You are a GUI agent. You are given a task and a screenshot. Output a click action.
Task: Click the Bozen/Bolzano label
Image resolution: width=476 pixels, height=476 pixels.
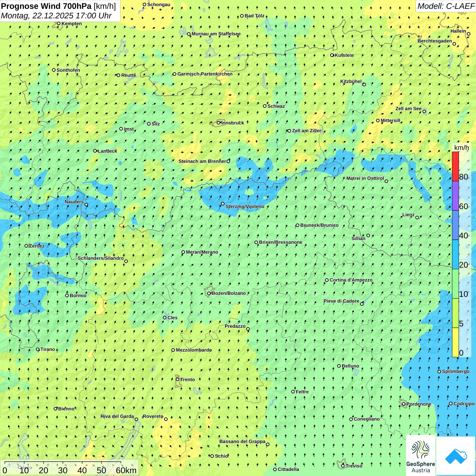coord(228,293)
